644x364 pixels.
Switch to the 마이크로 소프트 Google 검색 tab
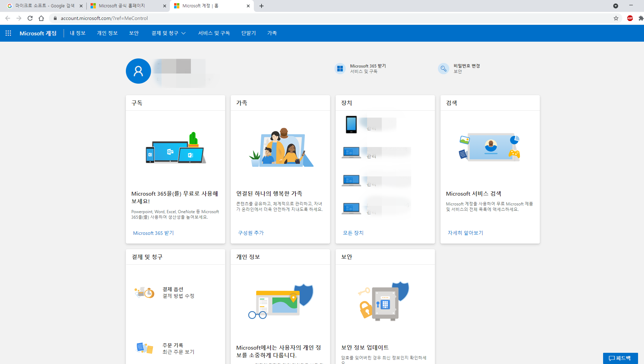point(45,6)
